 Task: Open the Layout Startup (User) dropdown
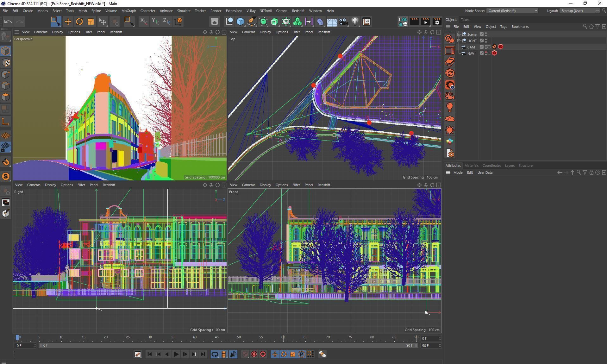pos(580,11)
